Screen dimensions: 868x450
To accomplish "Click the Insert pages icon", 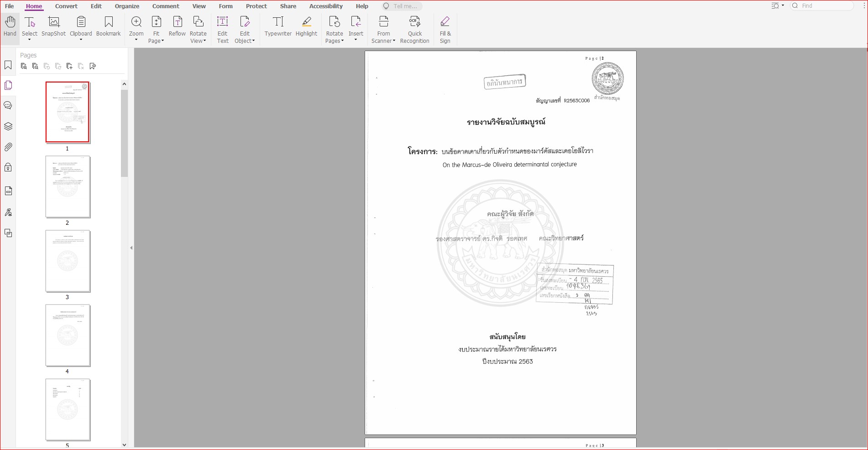I will 356,22.
